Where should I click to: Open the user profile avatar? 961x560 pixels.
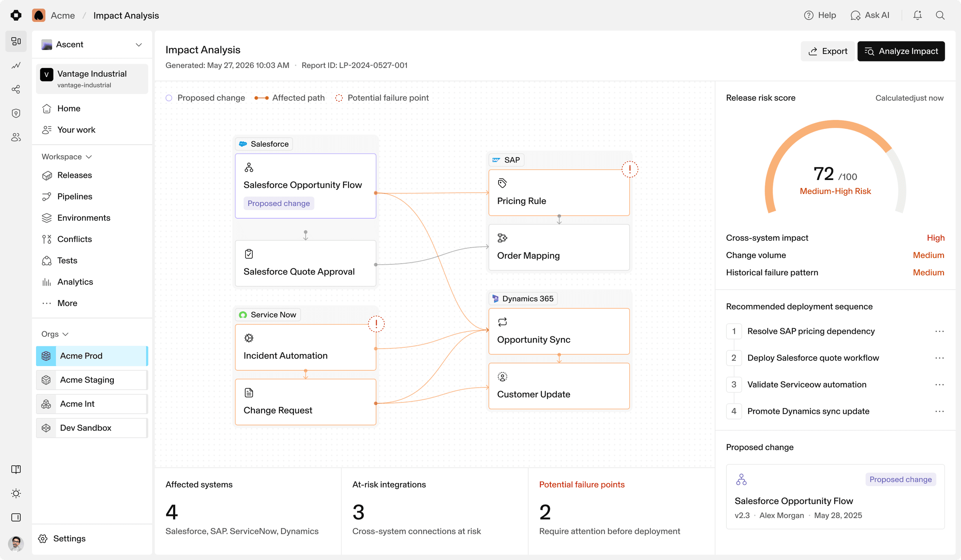click(16, 543)
